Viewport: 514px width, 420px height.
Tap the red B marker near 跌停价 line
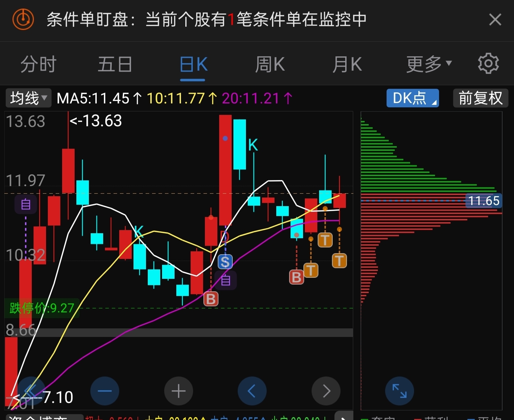tap(211, 299)
